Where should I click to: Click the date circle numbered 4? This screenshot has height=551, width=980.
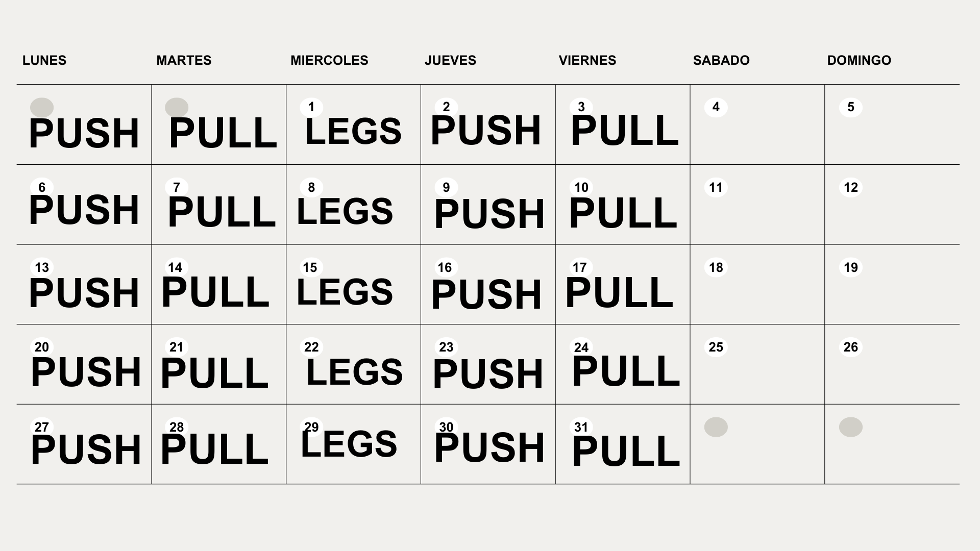[716, 107]
